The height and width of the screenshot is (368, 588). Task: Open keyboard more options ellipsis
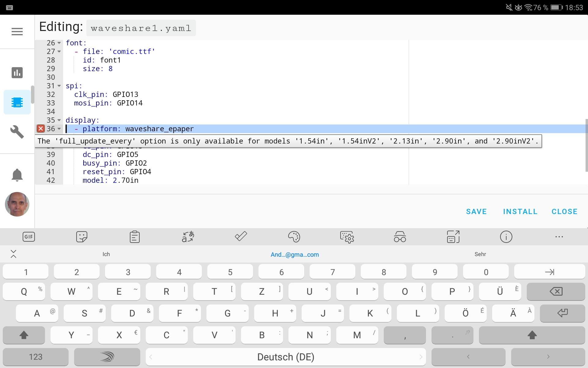tap(560, 236)
